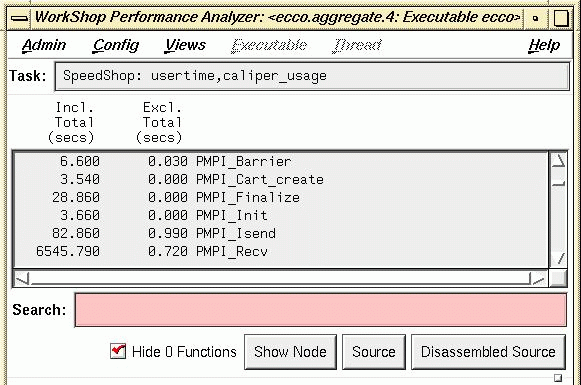Open the Help menu
The width and height of the screenshot is (581, 385).
tap(544, 45)
